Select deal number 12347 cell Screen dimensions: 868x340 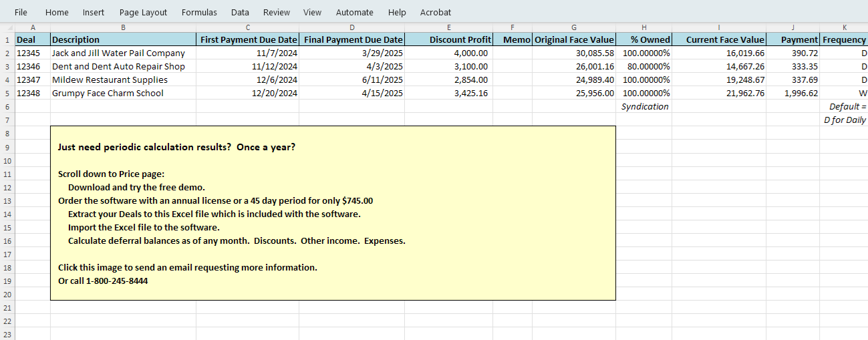(x=32, y=79)
